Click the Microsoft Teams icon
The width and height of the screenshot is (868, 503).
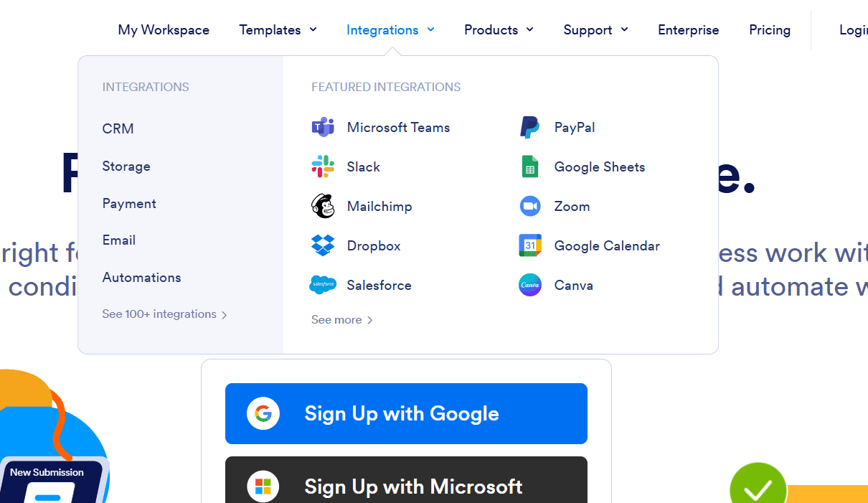(323, 127)
